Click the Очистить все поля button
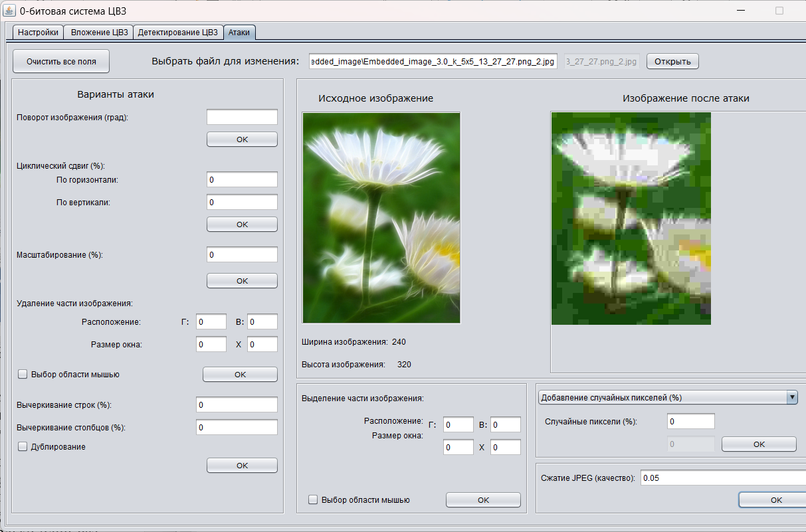Viewport: 806px width, 532px height. click(61, 61)
